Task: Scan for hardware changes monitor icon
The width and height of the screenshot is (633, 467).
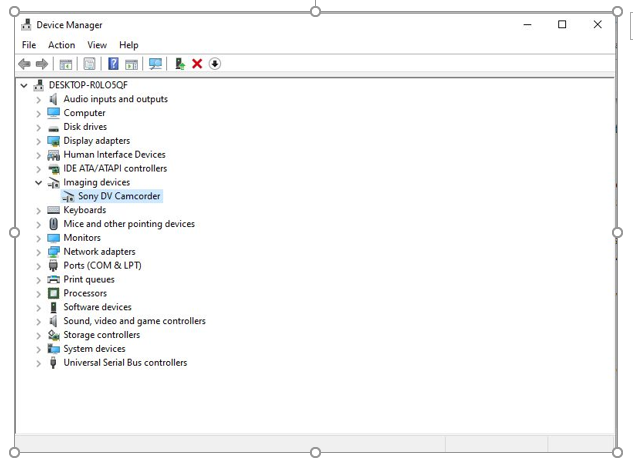Action: 155,64
